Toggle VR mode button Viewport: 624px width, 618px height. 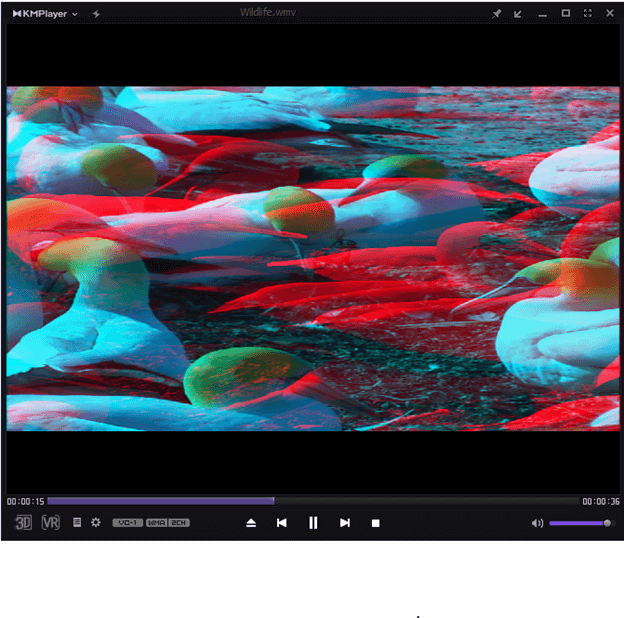pos(51,522)
